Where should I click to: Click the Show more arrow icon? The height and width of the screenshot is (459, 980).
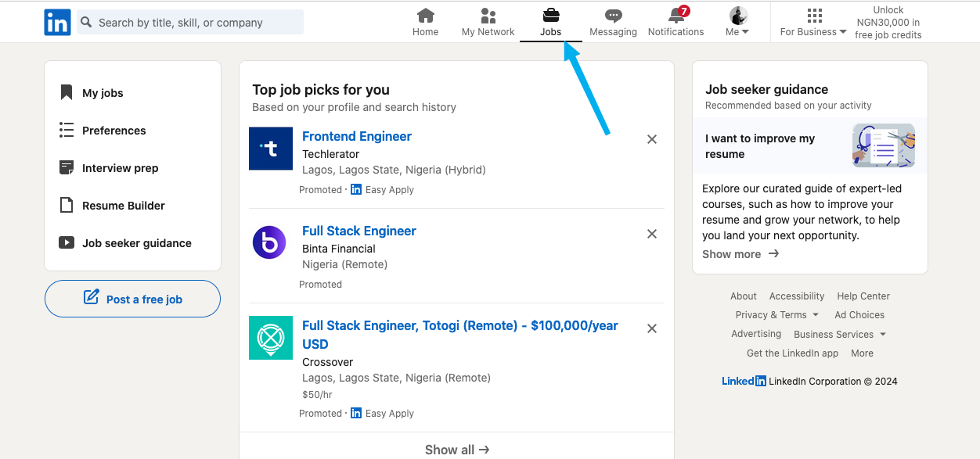click(x=773, y=253)
